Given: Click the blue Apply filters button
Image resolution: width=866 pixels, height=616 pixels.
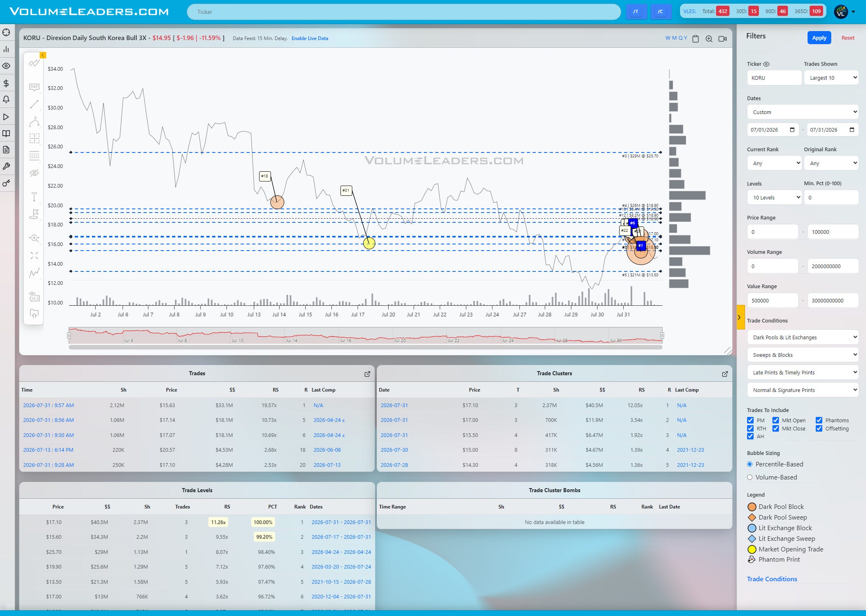Looking at the screenshot, I should (x=819, y=38).
